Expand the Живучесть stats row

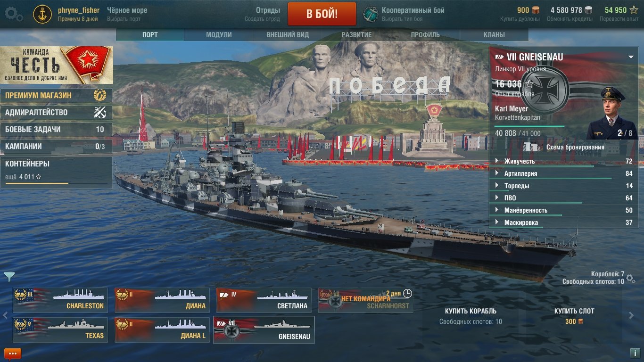pos(564,162)
